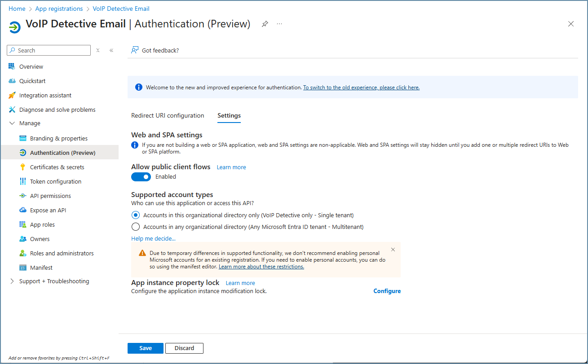This screenshot has width=588, height=364.
Task: Click the Help me decide link
Action: click(153, 238)
